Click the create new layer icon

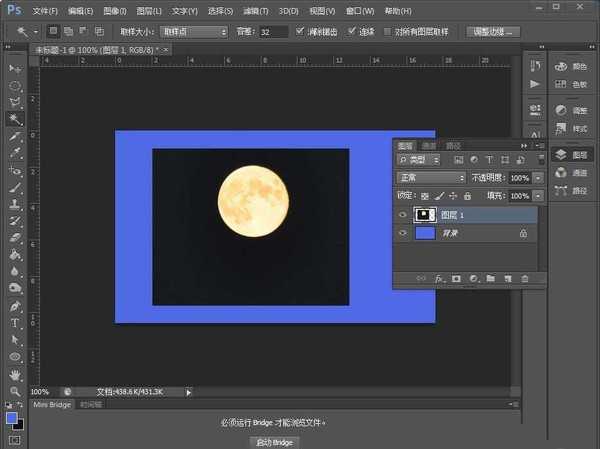tap(508, 278)
